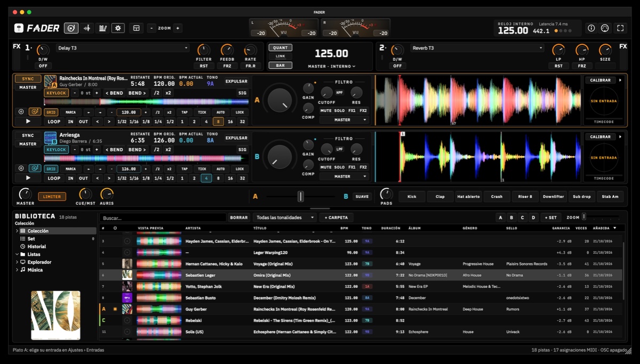Switch to the waveform view icon
Viewport: 640px width, 364px height.
(x=87, y=28)
